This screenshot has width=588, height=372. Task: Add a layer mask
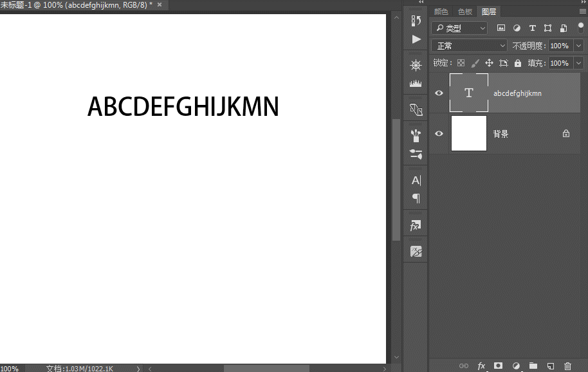click(x=498, y=366)
